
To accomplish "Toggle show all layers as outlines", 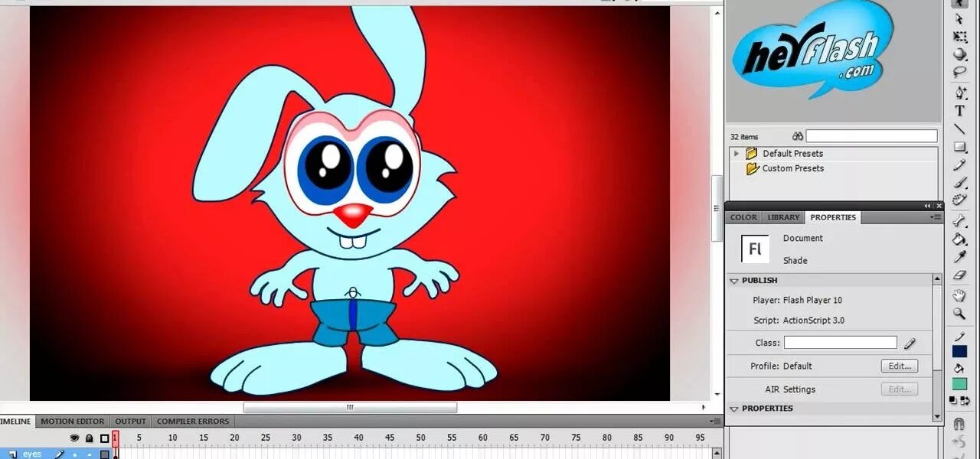I will point(104,438).
